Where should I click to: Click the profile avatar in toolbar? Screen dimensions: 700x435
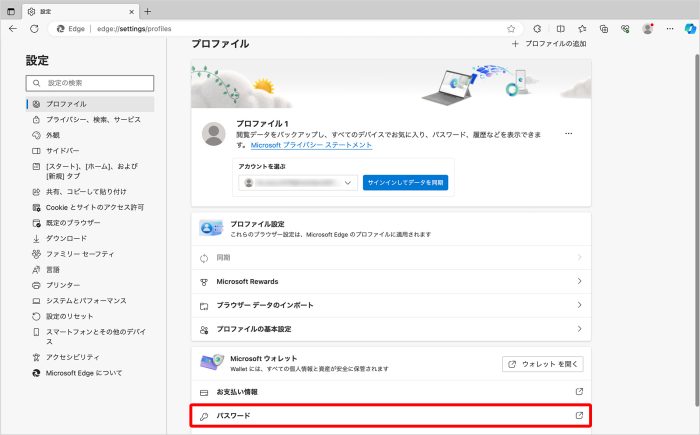point(648,29)
